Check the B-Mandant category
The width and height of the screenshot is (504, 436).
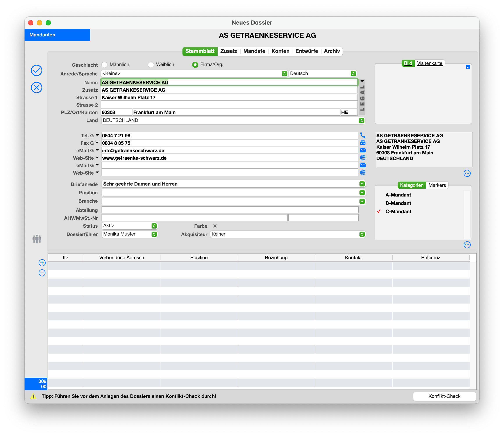pos(398,203)
